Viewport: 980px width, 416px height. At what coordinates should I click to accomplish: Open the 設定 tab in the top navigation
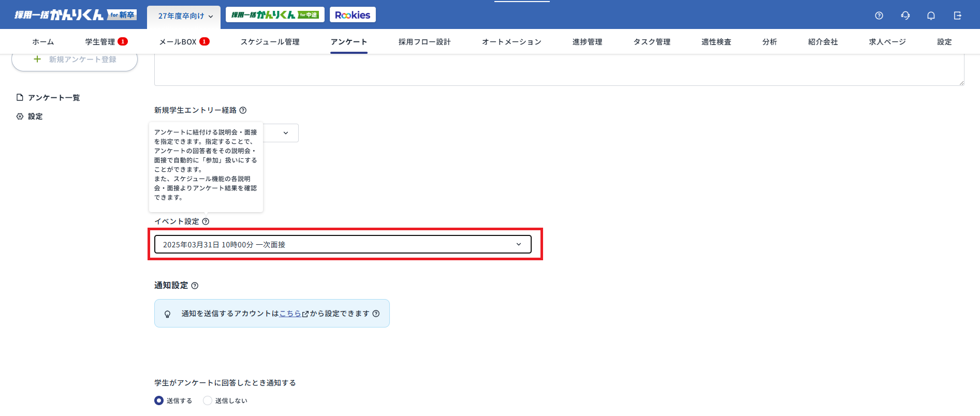tap(944, 42)
